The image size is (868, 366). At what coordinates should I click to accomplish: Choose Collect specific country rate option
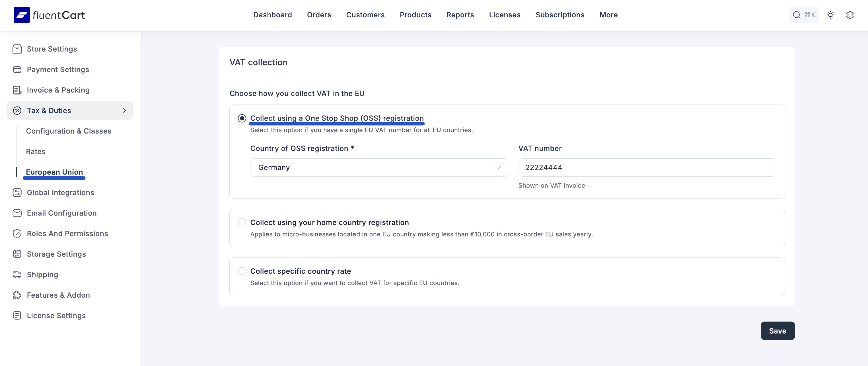click(242, 271)
